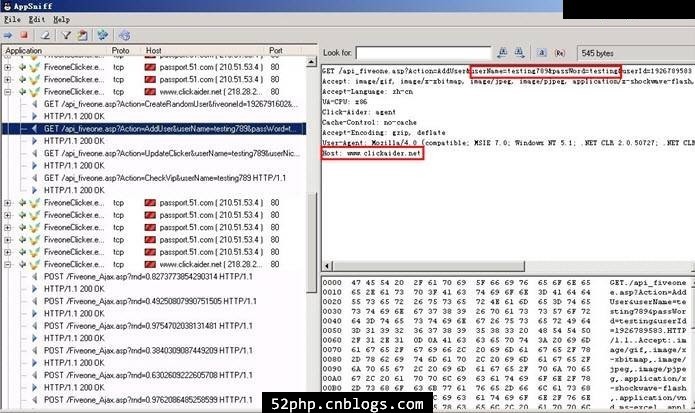The image size is (695, 413).
Task: Click the GET /api_fiveone.asp request line in detail pane
Action: 507,71
